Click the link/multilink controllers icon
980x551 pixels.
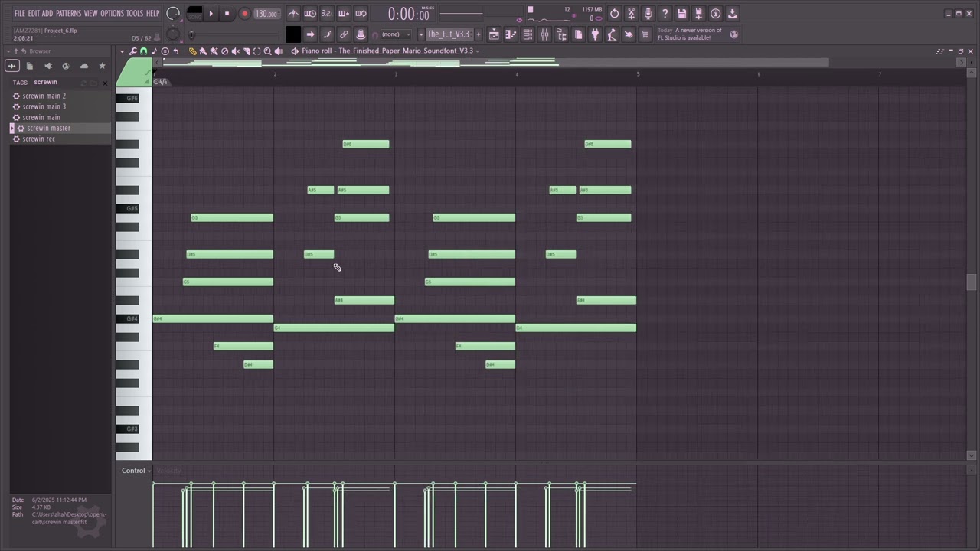(344, 34)
